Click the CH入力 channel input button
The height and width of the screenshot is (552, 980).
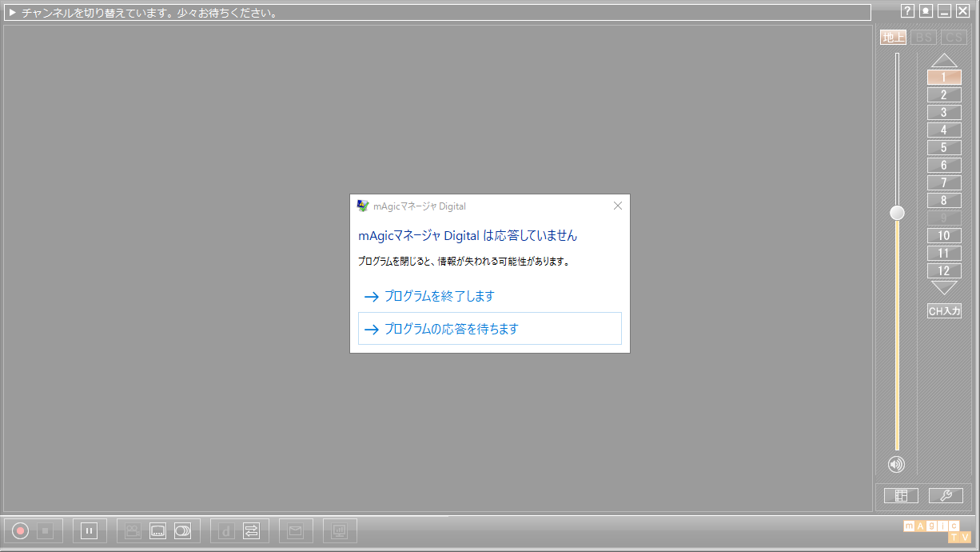click(x=944, y=311)
